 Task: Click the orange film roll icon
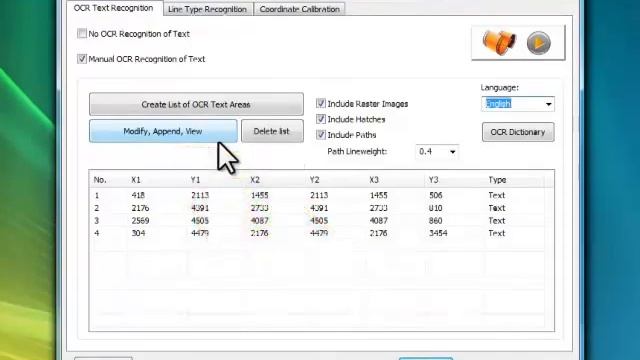[499, 42]
